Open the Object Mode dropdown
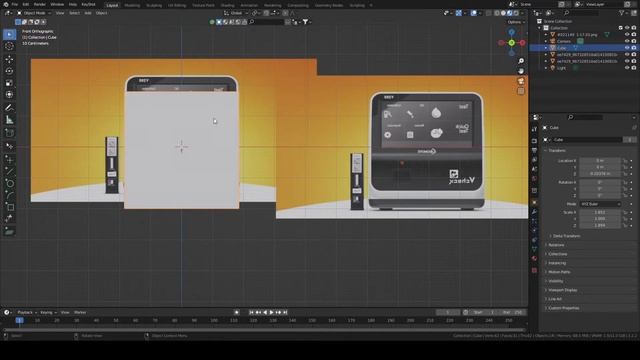The width and height of the screenshot is (640, 360). tap(34, 13)
